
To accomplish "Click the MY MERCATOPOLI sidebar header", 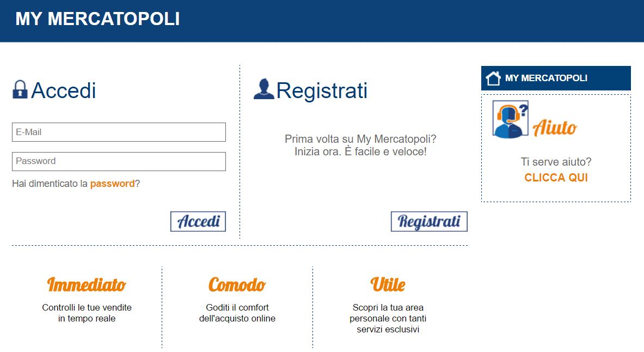I will [556, 78].
